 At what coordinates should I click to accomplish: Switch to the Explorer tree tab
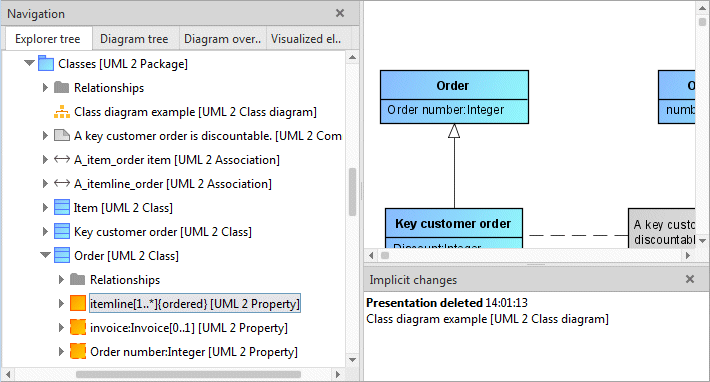[48, 38]
